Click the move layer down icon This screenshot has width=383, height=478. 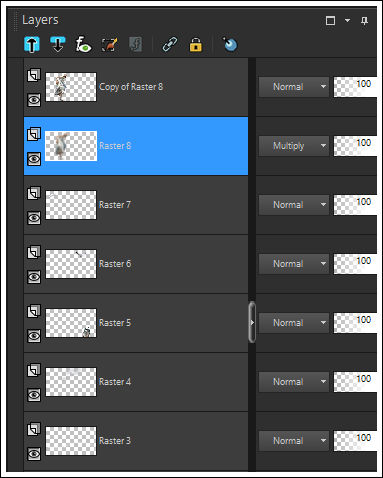click(58, 44)
